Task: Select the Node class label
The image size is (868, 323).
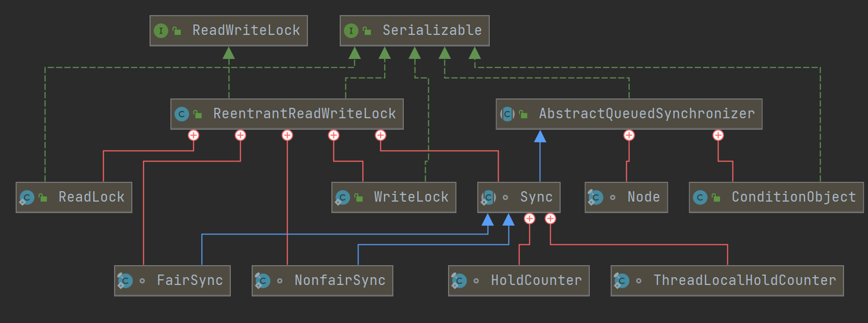Action: point(643,197)
